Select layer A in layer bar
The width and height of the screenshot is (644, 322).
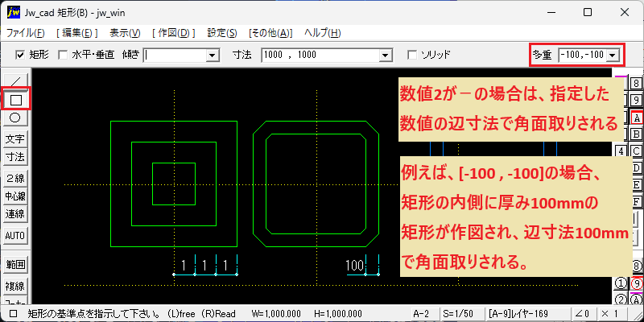click(x=637, y=118)
